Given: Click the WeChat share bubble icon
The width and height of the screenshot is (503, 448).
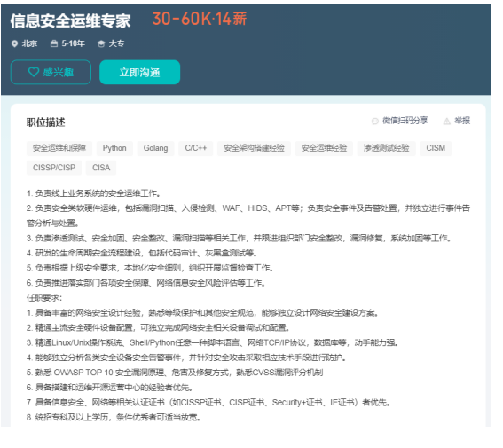Looking at the screenshot, I should pos(375,122).
